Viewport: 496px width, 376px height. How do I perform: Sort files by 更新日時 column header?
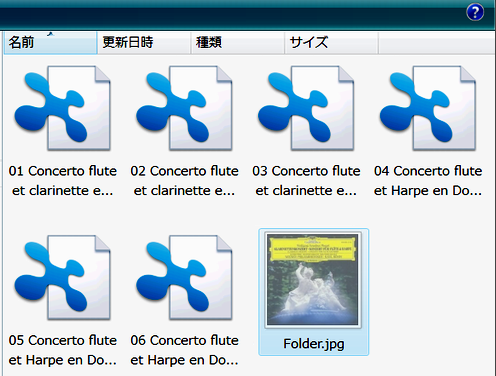click(144, 43)
